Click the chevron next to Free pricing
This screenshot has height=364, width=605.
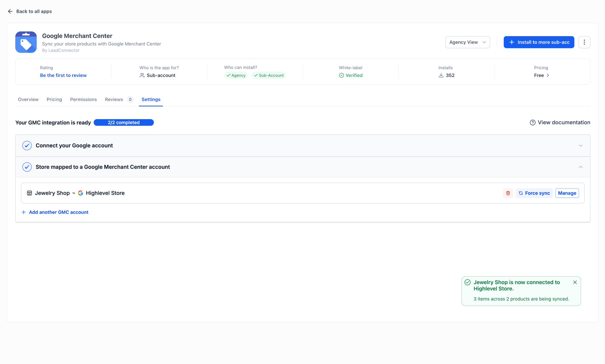548,75
